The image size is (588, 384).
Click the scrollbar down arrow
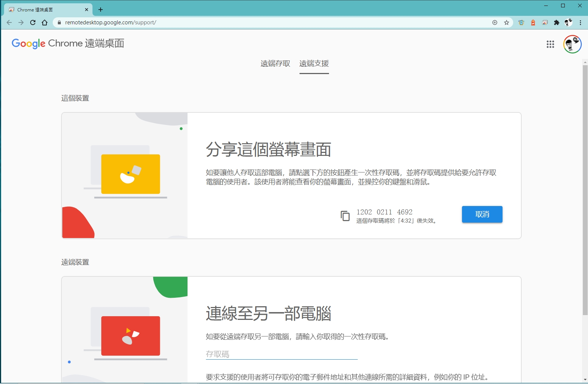585,380
